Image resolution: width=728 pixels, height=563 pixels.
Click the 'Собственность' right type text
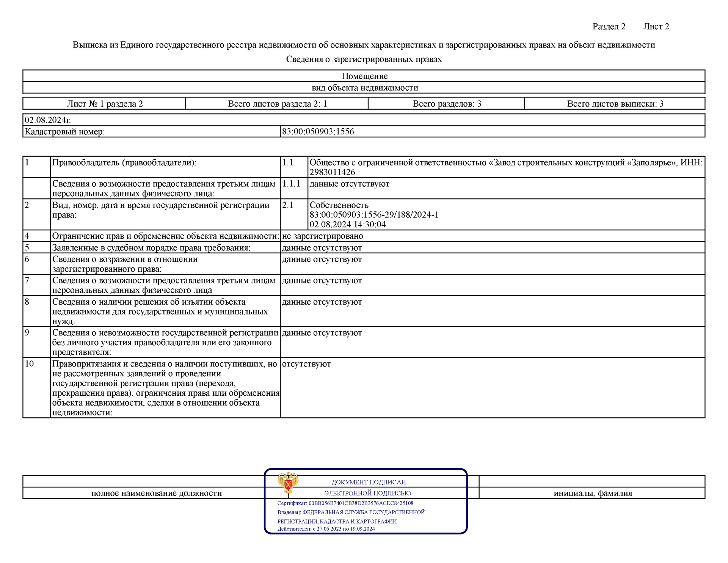[339, 205]
